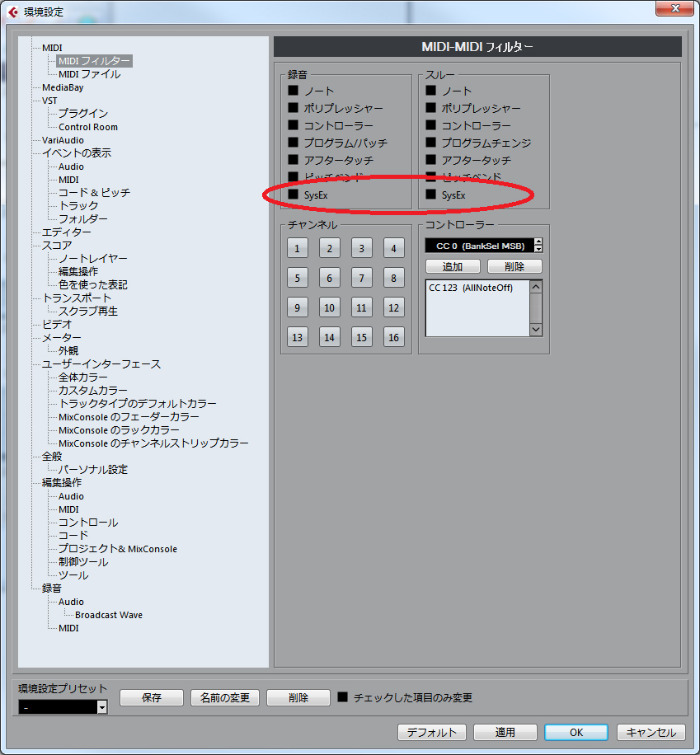Click the 追加 button
This screenshot has width=700, height=755.
tap(453, 266)
